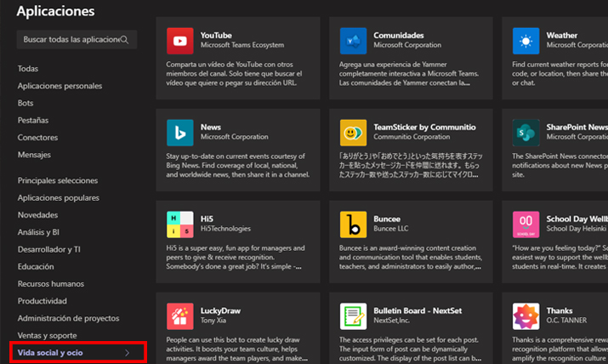Click the LuckyDraw app title
Screen dimensions: 608x364
pos(220,311)
